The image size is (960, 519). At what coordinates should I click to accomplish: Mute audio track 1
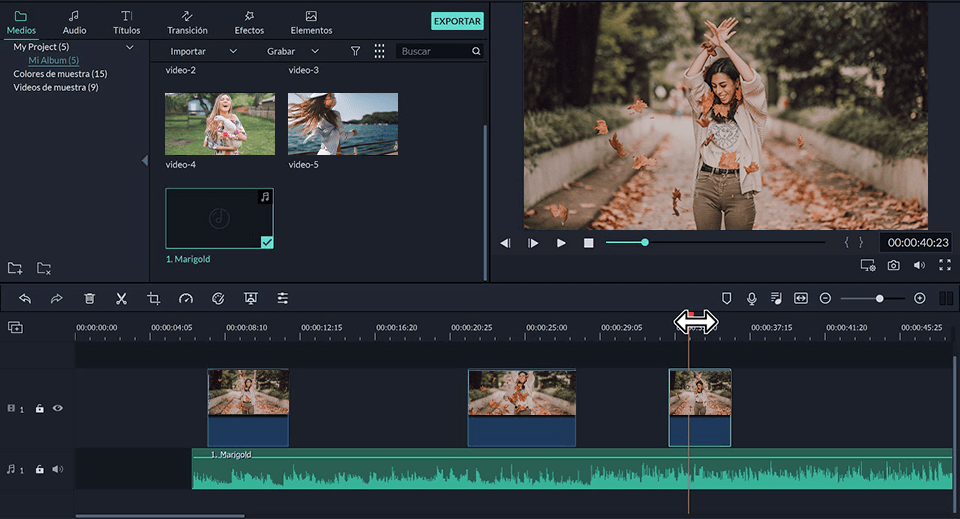(x=58, y=469)
